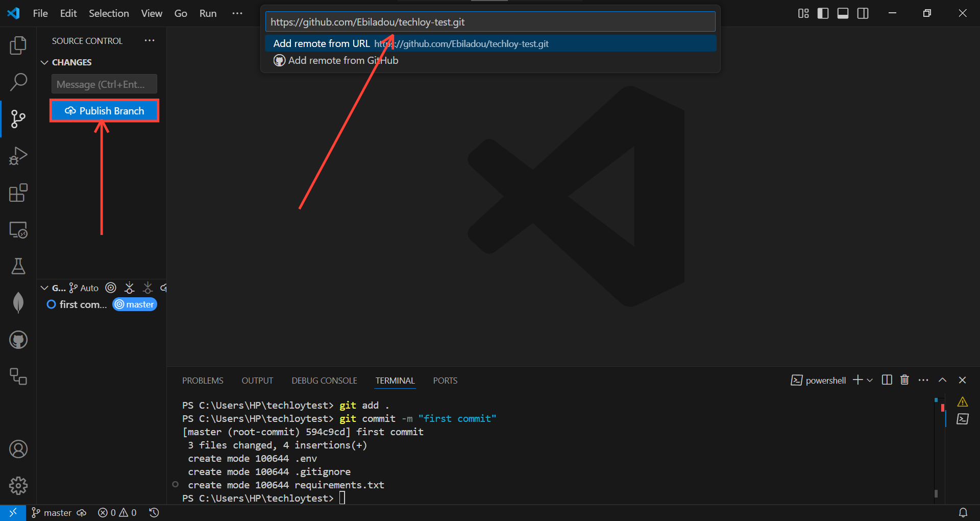
Task: Open Settings gear in activity bar
Action: (x=18, y=486)
